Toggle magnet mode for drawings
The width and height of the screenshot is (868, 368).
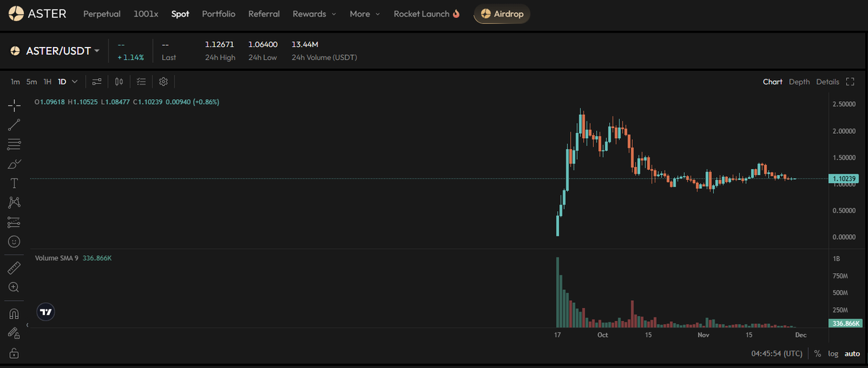(x=14, y=314)
